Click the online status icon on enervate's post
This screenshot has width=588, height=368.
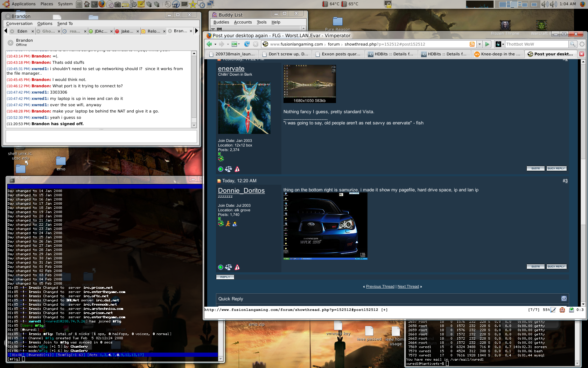tap(220, 169)
